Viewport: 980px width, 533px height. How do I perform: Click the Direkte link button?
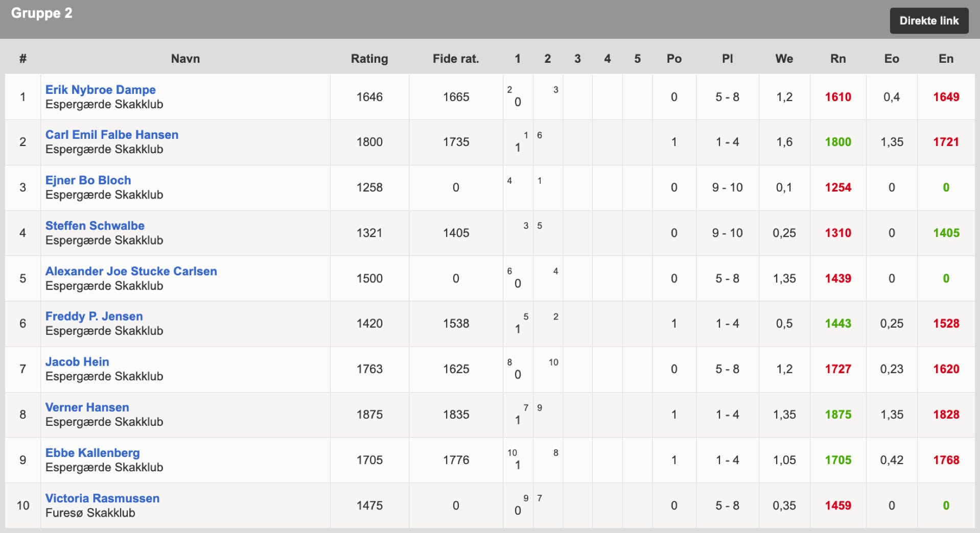[929, 21]
